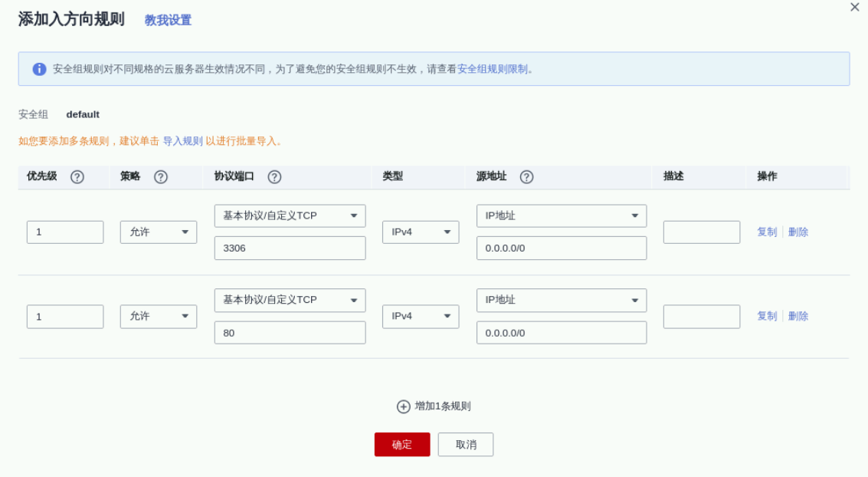
Task: Open the 教我设置 guide link
Action: tap(168, 21)
